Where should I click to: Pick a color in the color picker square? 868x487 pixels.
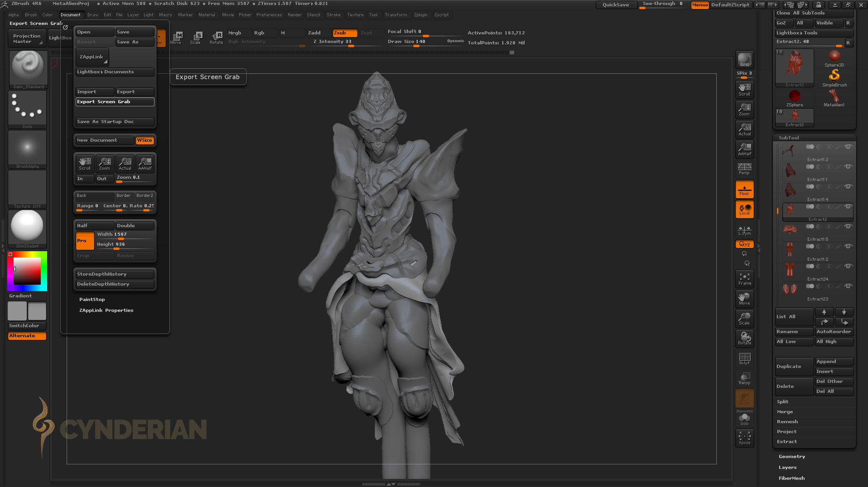coord(27,271)
